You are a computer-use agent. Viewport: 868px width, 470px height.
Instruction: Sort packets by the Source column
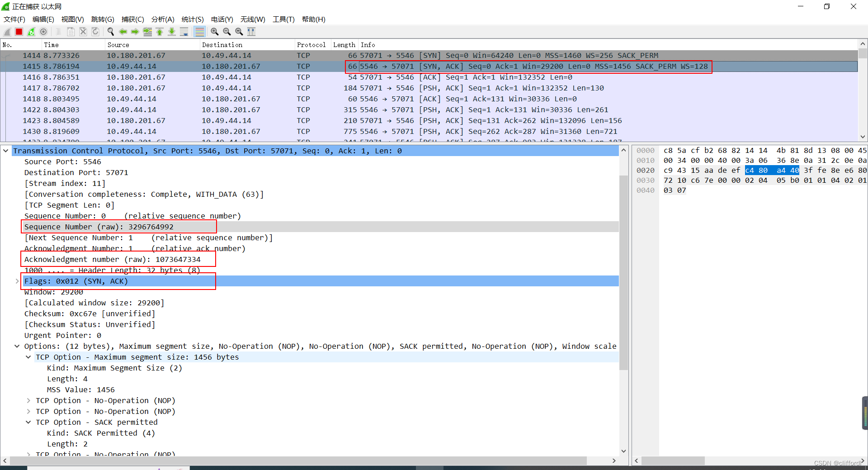pos(152,45)
